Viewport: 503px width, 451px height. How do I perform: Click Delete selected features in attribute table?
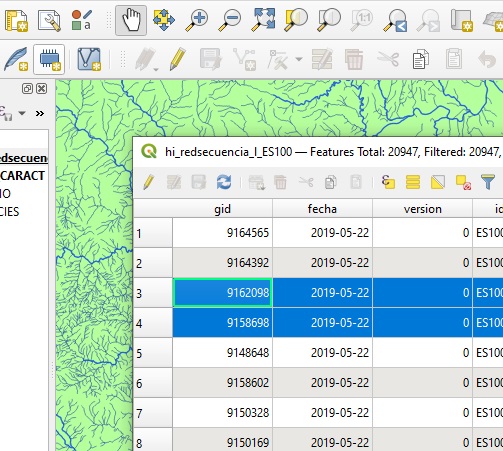coord(280,183)
